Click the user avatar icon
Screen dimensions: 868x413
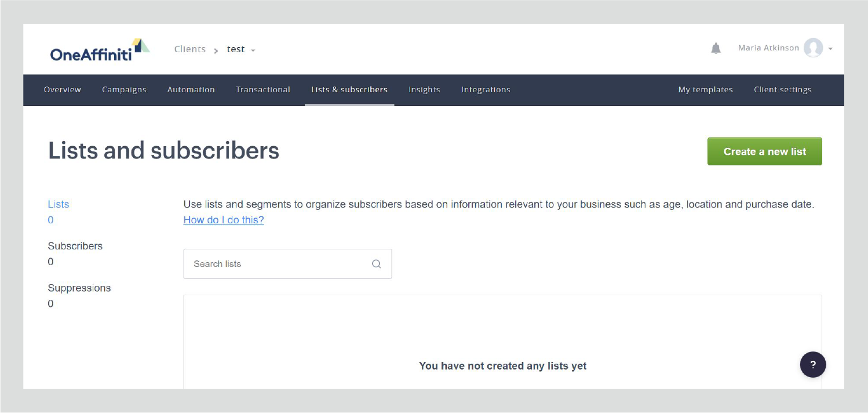coord(814,48)
